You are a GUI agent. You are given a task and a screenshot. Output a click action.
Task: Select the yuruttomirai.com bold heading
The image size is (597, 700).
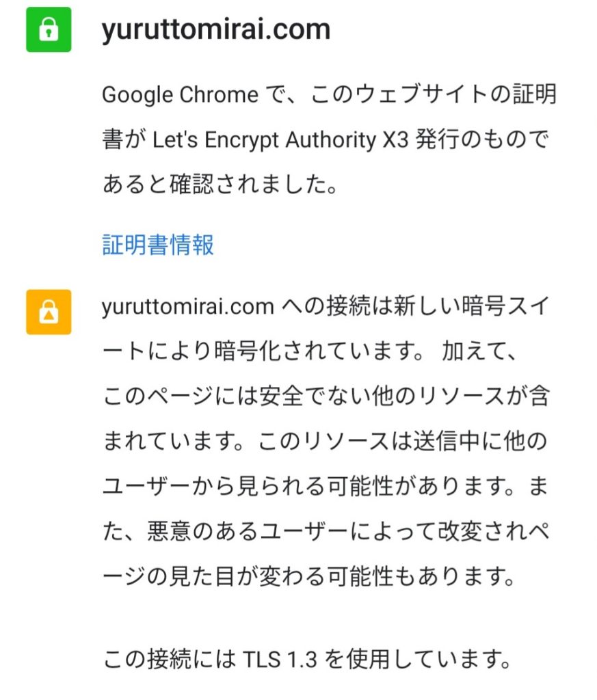coord(216,29)
